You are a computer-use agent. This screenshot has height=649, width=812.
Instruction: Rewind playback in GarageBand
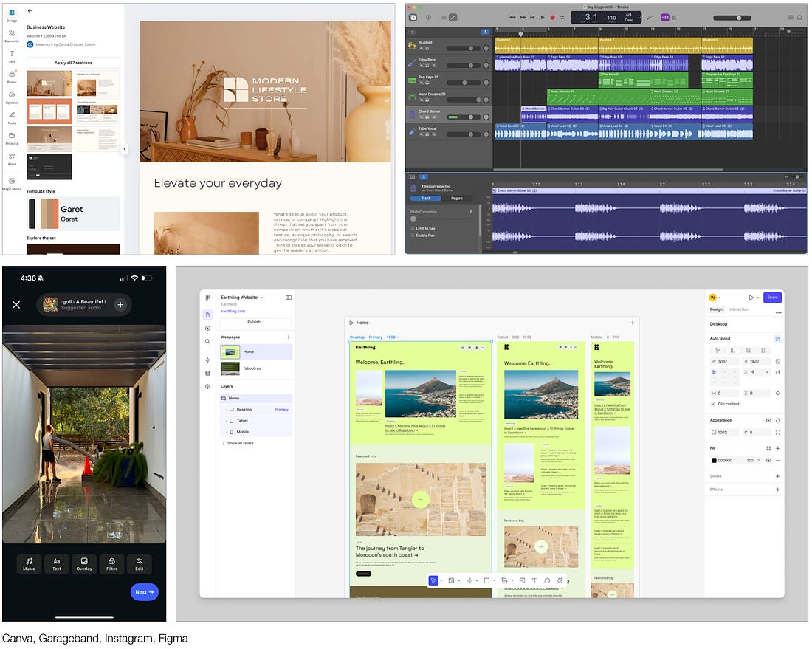point(512,17)
